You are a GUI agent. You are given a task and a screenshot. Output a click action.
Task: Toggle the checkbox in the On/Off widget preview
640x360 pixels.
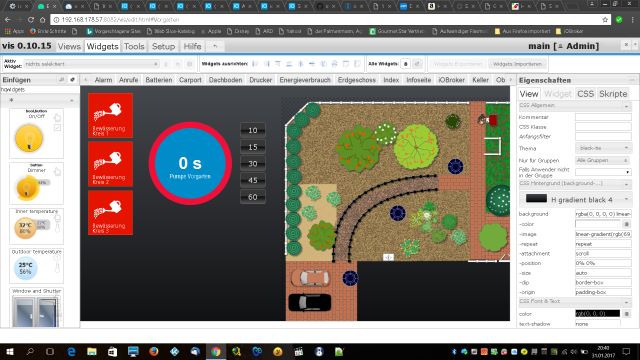[57, 128]
